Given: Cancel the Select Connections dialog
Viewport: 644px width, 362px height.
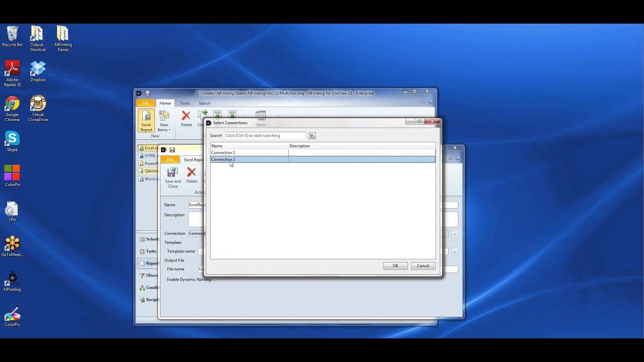Looking at the screenshot, I should click(x=423, y=266).
